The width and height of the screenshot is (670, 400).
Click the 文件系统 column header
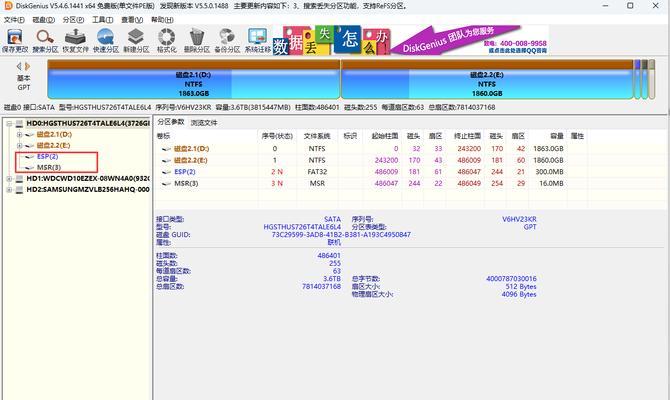coord(317,136)
